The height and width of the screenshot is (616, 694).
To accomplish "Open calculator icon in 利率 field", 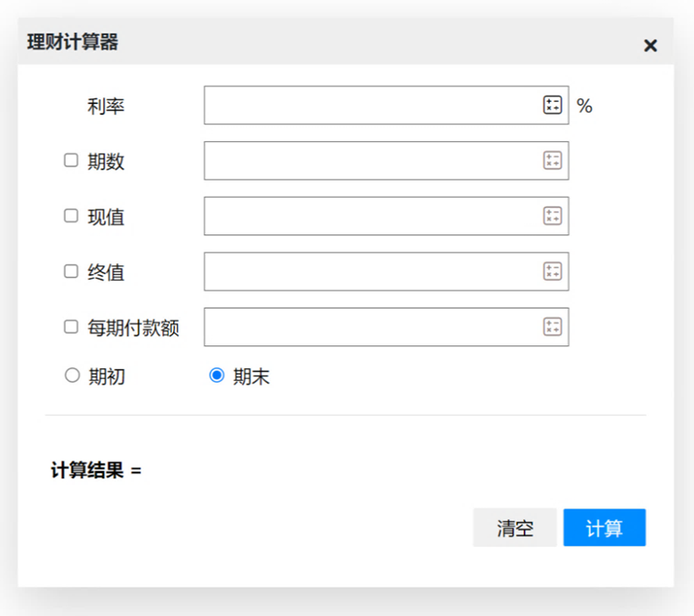I will (x=553, y=105).
